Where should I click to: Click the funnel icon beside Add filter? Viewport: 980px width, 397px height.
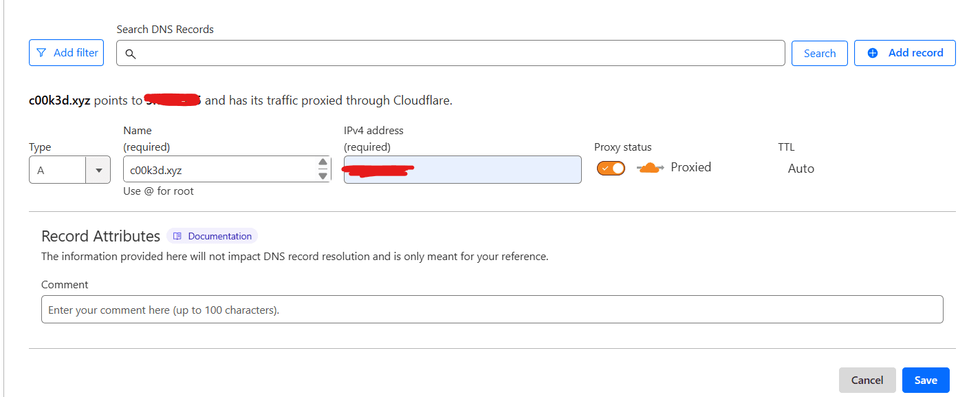pos(42,53)
